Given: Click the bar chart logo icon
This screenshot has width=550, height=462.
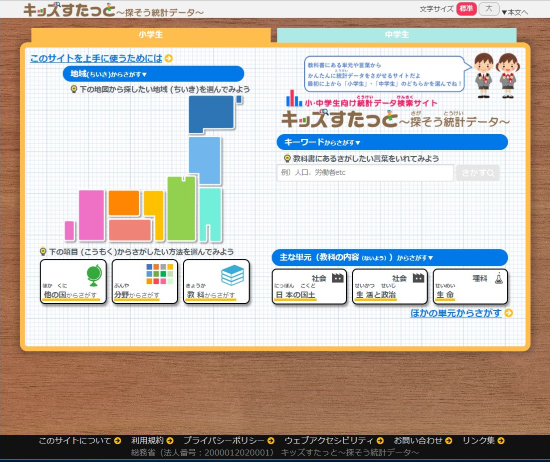Looking at the screenshot, I should click(x=294, y=98).
